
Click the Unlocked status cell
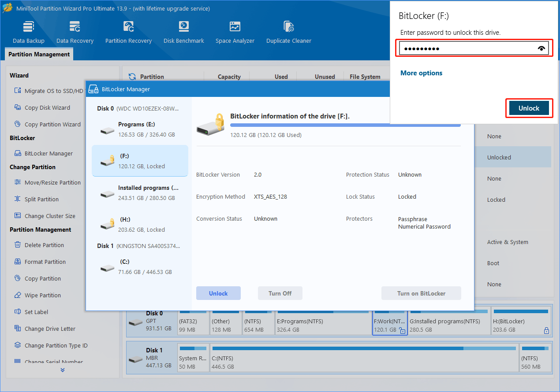(499, 158)
